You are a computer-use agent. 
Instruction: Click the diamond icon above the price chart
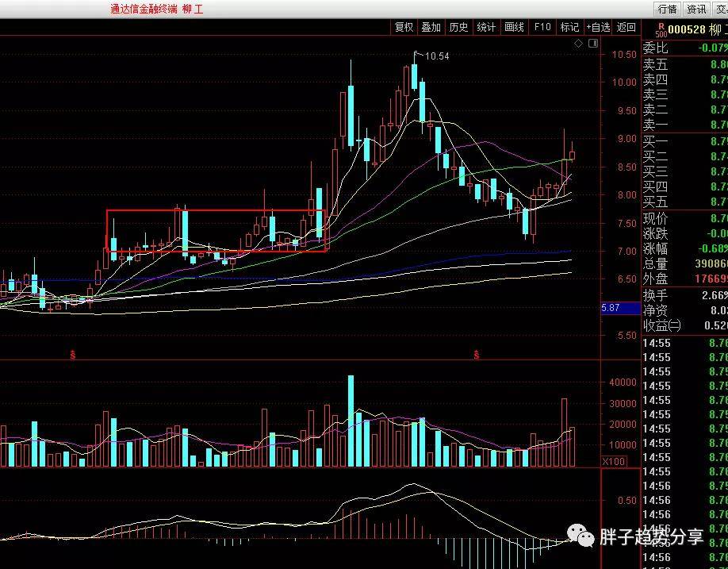pyautogui.click(x=578, y=44)
